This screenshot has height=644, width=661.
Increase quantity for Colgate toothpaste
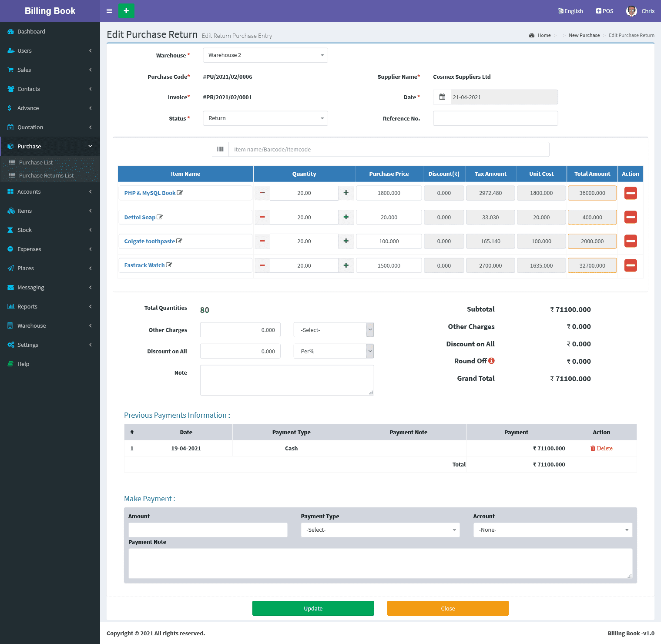pos(346,241)
